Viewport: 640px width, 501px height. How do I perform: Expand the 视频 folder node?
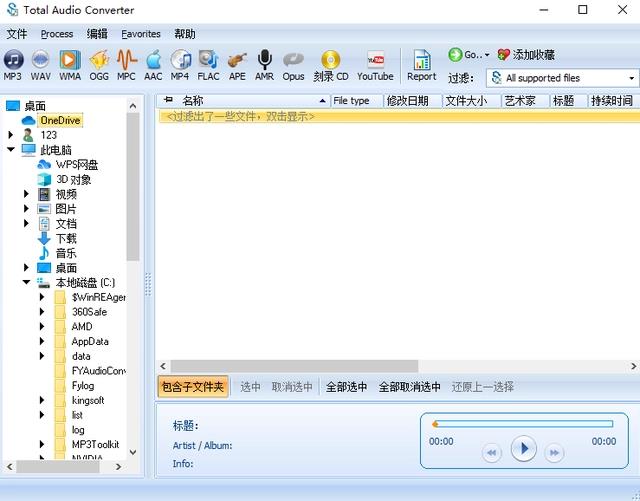point(27,194)
